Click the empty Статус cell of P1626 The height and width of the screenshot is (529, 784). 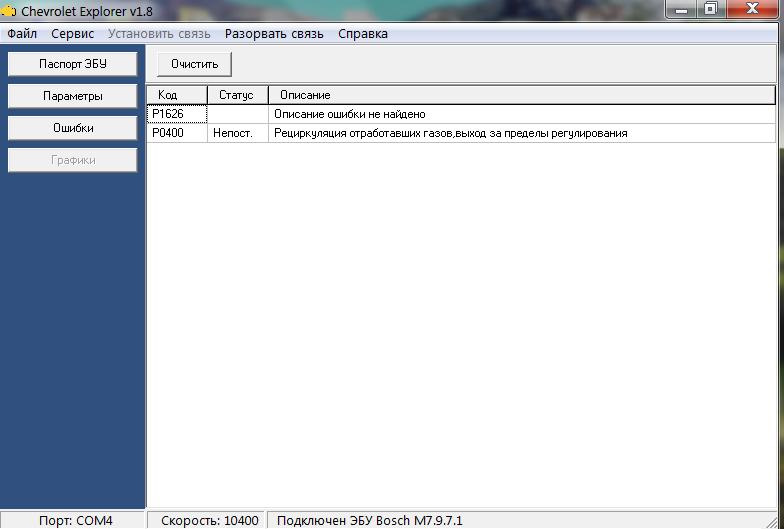coord(238,114)
